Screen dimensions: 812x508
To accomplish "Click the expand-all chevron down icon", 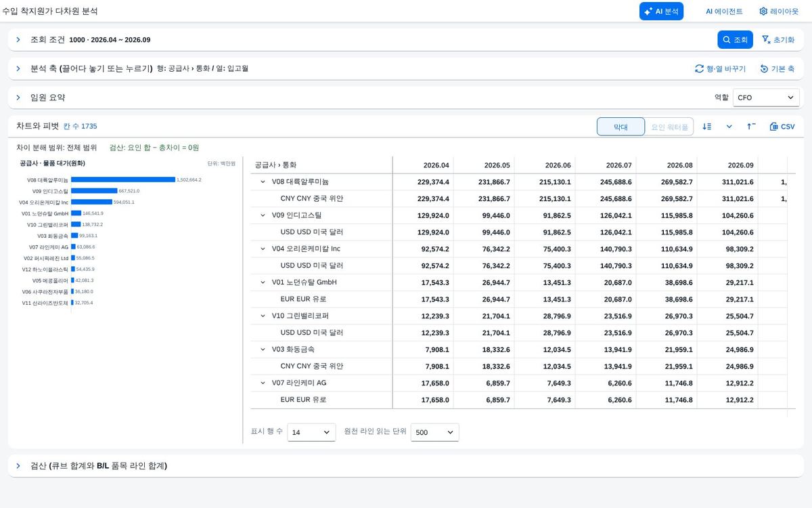I will pyautogui.click(x=729, y=127).
